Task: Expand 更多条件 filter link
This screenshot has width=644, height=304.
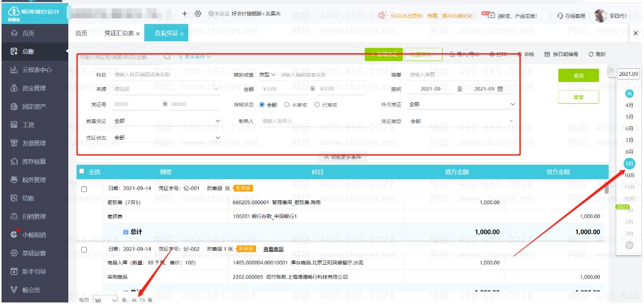Action: (194, 57)
